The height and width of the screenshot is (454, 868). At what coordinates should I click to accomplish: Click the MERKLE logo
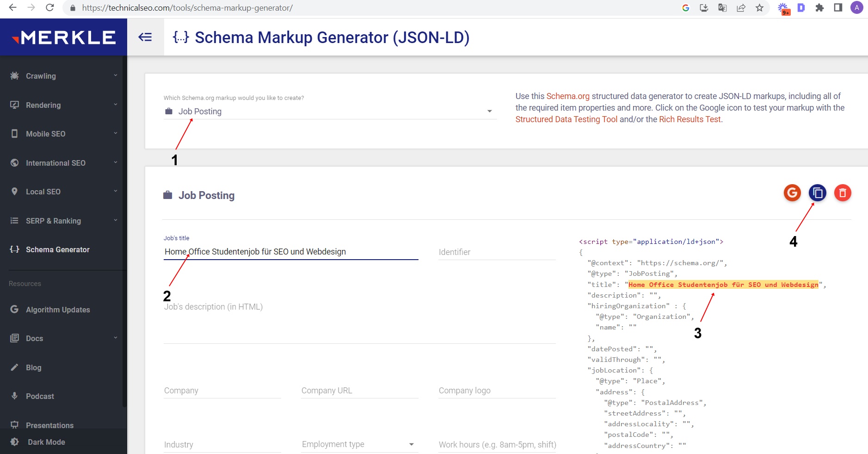64,37
